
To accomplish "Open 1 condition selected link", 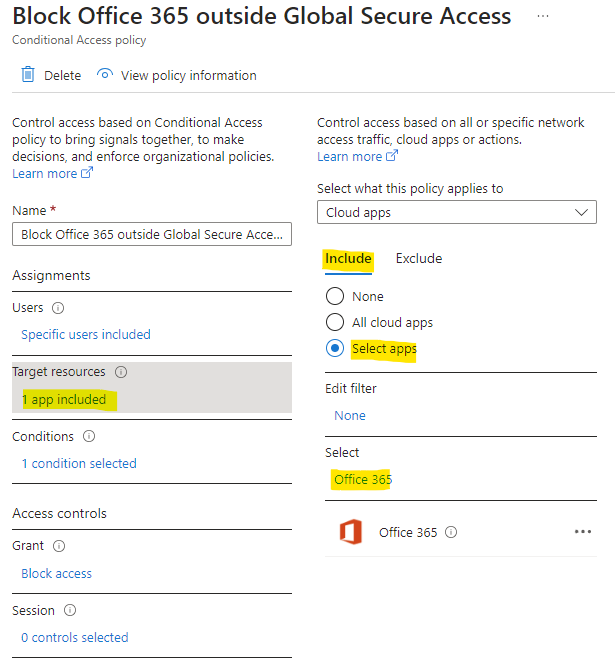I will (79, 463).
